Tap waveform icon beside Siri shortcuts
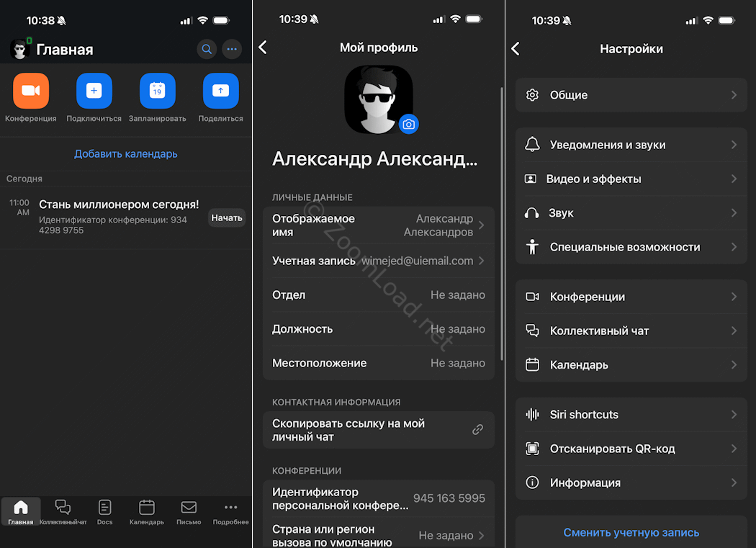The height and width of the screenshot is (548, 756). 532,414
